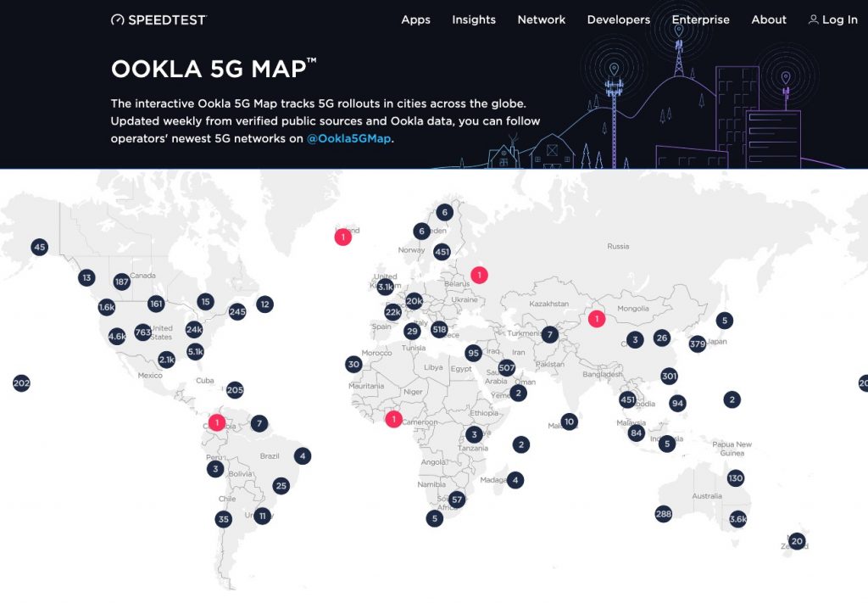This screenshot has height=603, width=868.
Task: Open the Apps menu
Action: [x=415, y=20]
